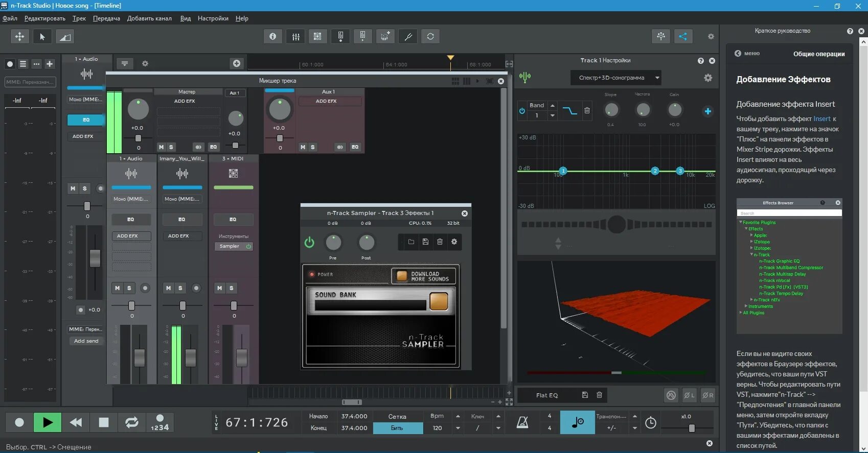Viewport: 868px width, 453px height.
Task: Decrease Bpm value with down arrow
Action: pyautogui.click(x=458, y=428)
